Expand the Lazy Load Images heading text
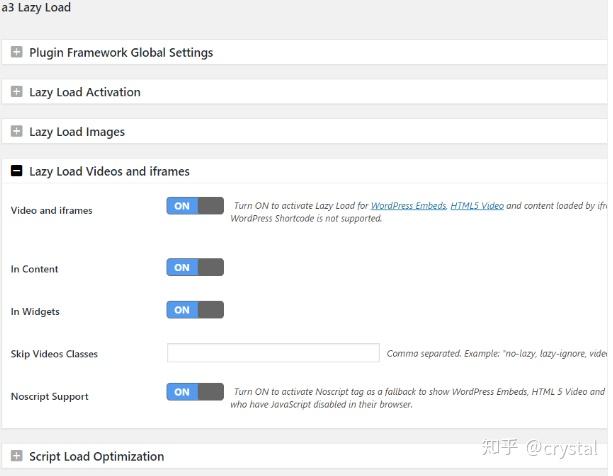The image size is (613, 476). click(77, 132)
